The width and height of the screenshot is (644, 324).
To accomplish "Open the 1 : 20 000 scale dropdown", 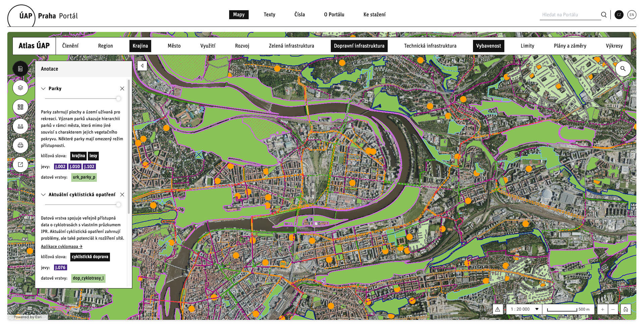I will tap(524, 309).
